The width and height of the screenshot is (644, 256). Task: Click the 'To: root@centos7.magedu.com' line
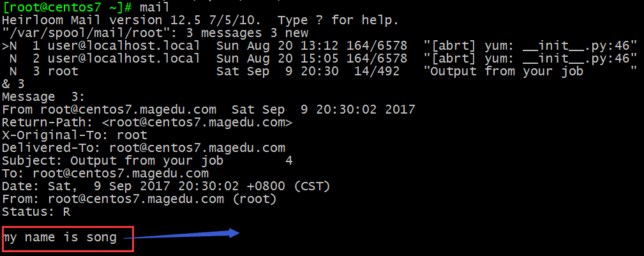105,174
